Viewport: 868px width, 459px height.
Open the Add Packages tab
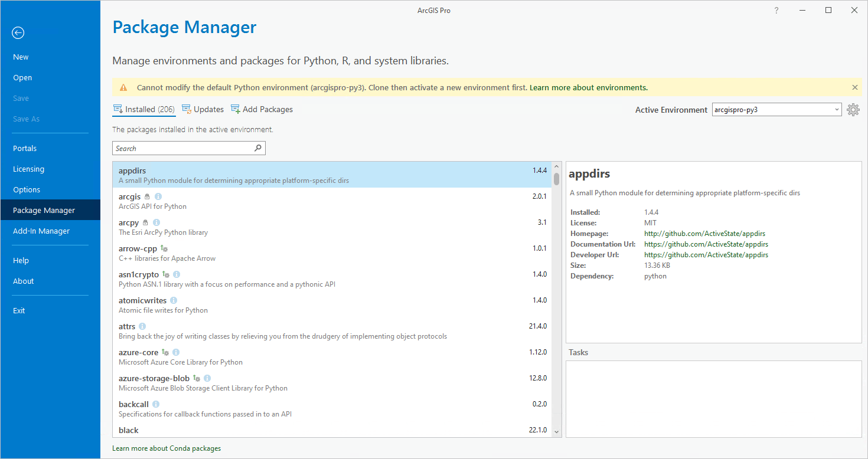tap(262, 109)
